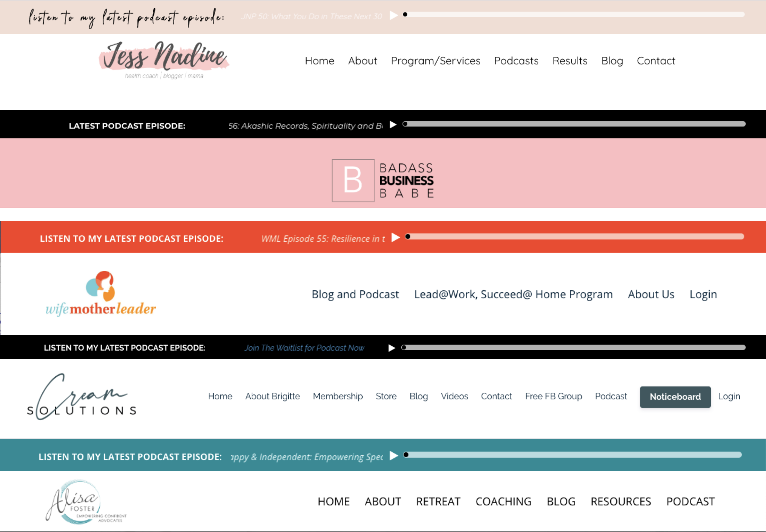Viewport: 766px width, 532px height.
Task: Open Lead@Work, Succeed@ Home Program link
Action: [513, 295]
